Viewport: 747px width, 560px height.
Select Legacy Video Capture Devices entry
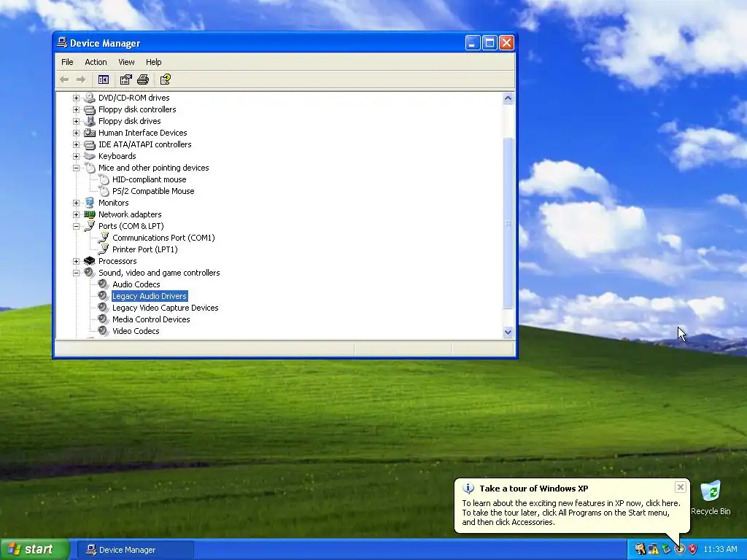coord(166,308)
